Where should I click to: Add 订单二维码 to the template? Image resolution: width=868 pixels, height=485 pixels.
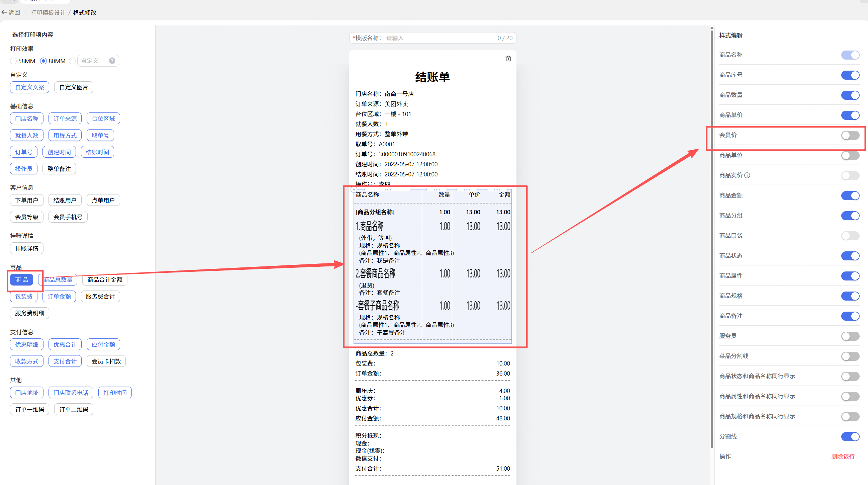coord(74,409)
